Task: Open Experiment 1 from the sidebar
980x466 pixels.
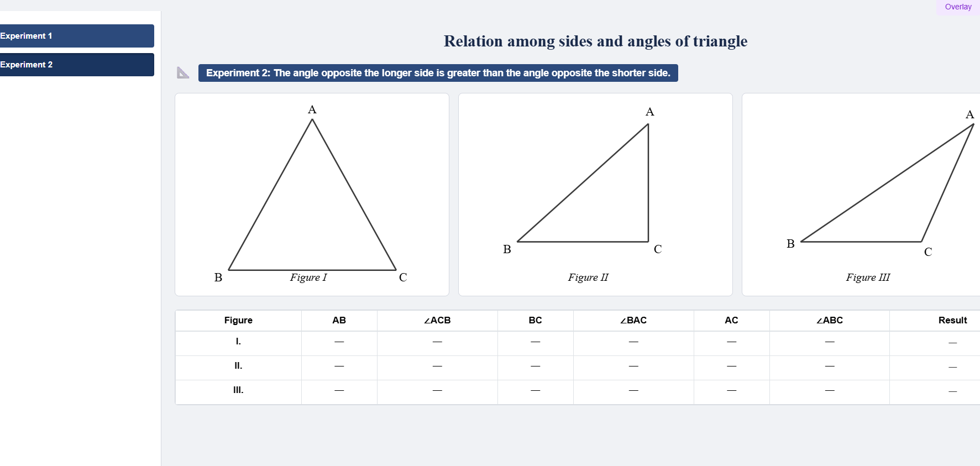Action: coord(76,35)
